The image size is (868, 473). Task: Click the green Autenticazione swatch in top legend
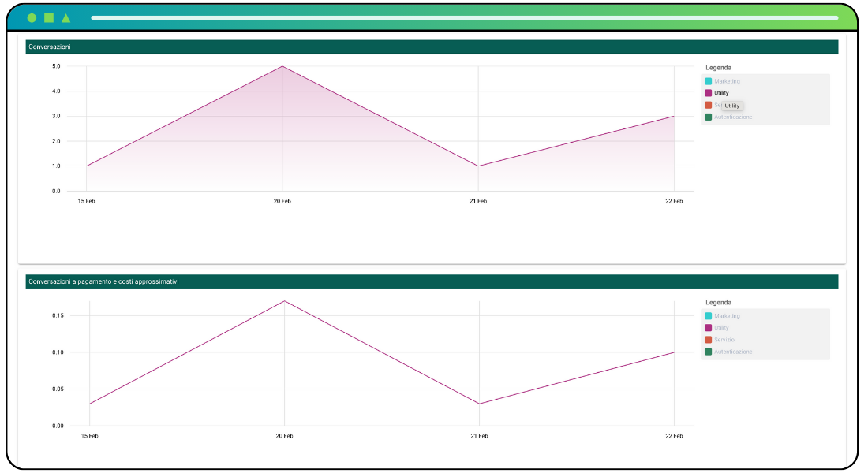(x=708, y=117)
